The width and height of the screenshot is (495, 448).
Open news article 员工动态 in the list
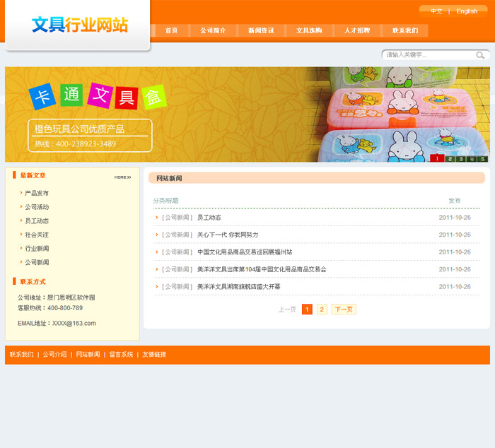[209, 218]
